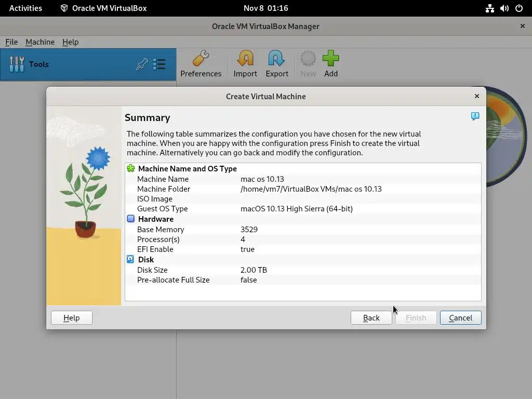Select the Hardware section header
This screenshot has width=532, height=399.
(x=156, y=219)
